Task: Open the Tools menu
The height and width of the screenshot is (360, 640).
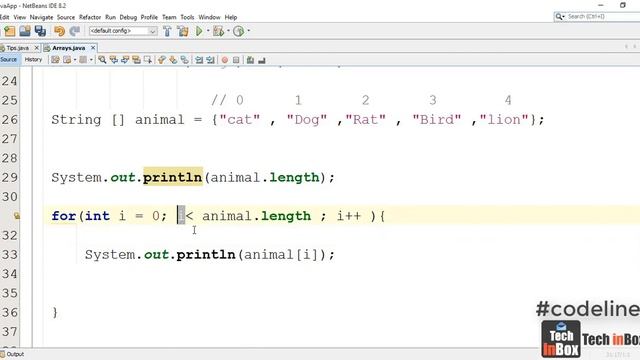Action: (187, 17)
